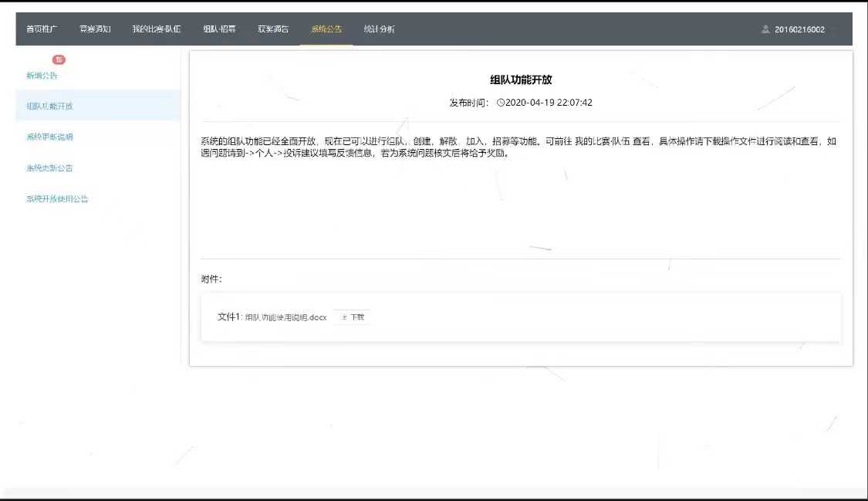Click the timestamp 2020-04-19 22:07:42
This screenshot has width=868, height=501.
click(x=549, y=103)
